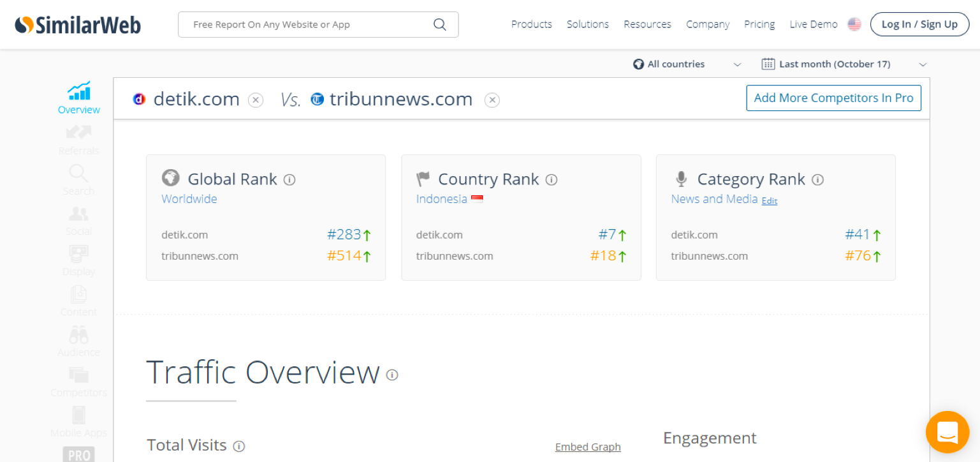
Task: Click the PRO badge in sidebar
Action: [x=79, y=454]
